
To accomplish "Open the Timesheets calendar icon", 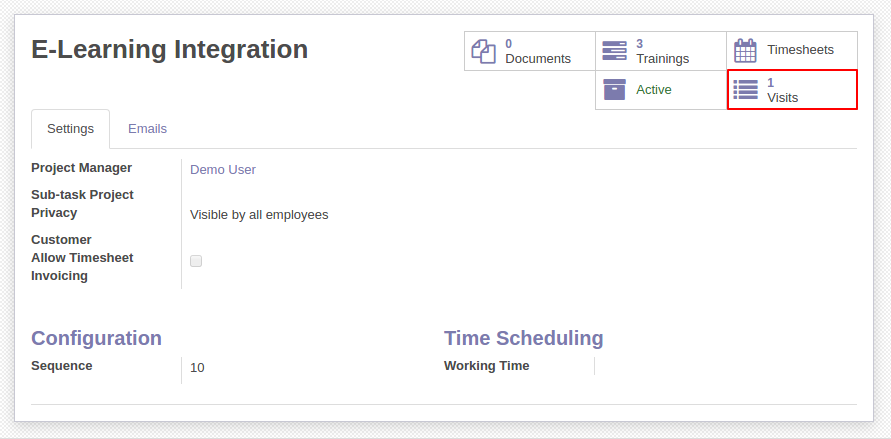I will click(745, 51).
